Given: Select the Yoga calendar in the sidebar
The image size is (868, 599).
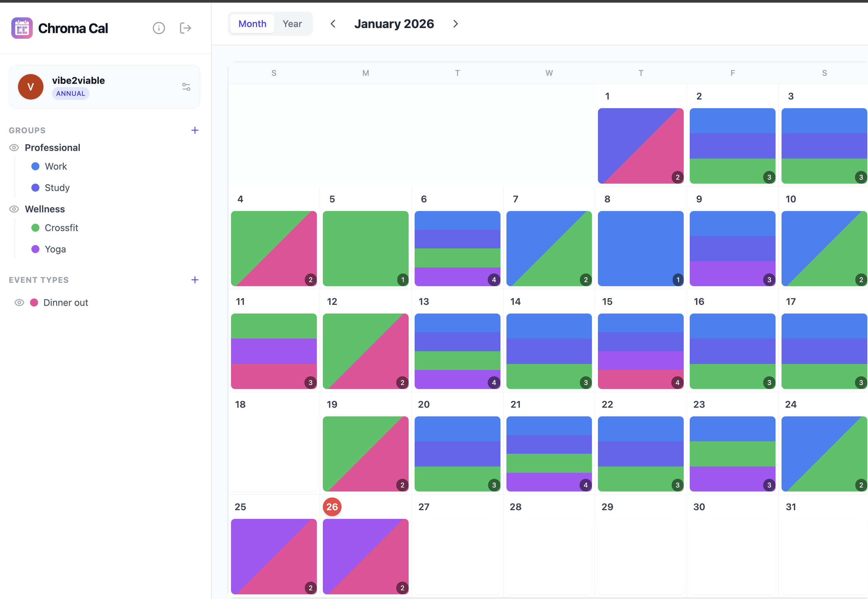Looking at the screenshot, I should click(55, 249).
